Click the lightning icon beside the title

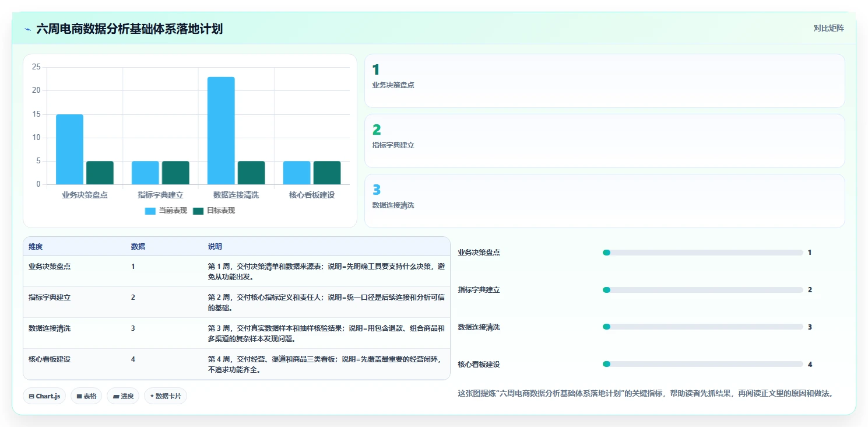pyautogui.click(x=27, y=29)
